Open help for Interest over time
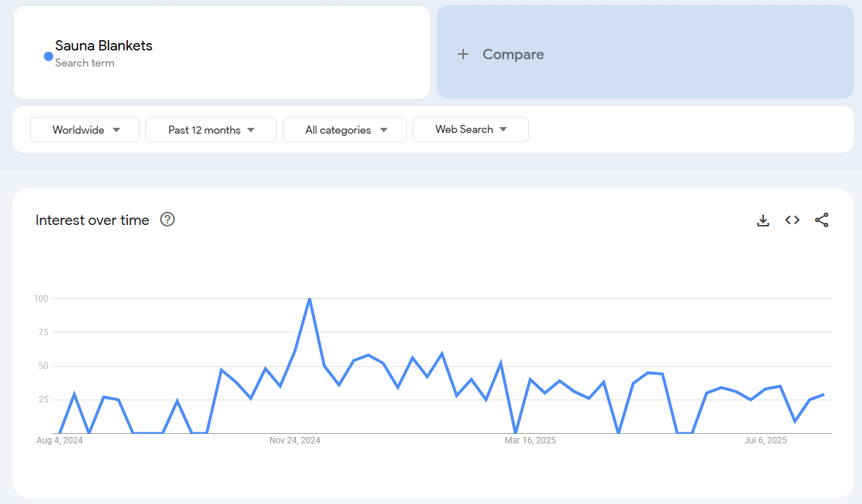862x504 pixels. click(x=167, y=219)
